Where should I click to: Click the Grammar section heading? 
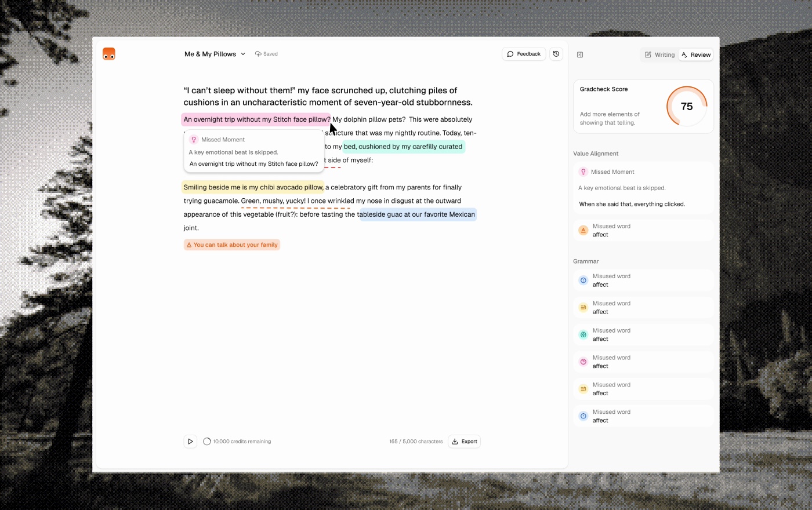tap(586, 261)
